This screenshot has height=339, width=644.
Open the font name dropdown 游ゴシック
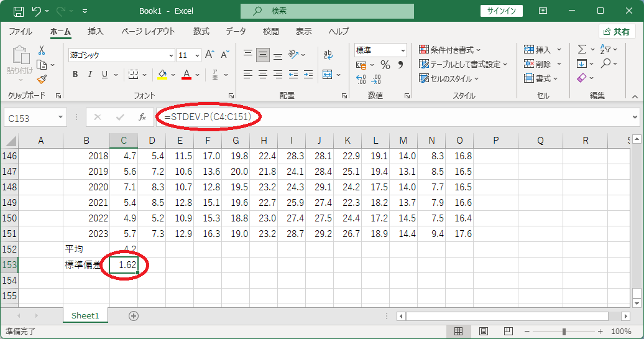click(x=122, y=55)
